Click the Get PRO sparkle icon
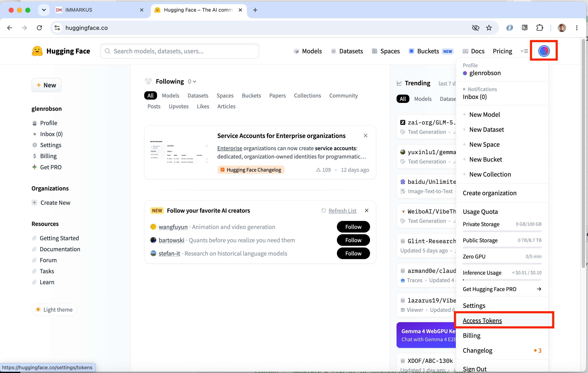This screenshot has height=373, width=588. (35, 167)
